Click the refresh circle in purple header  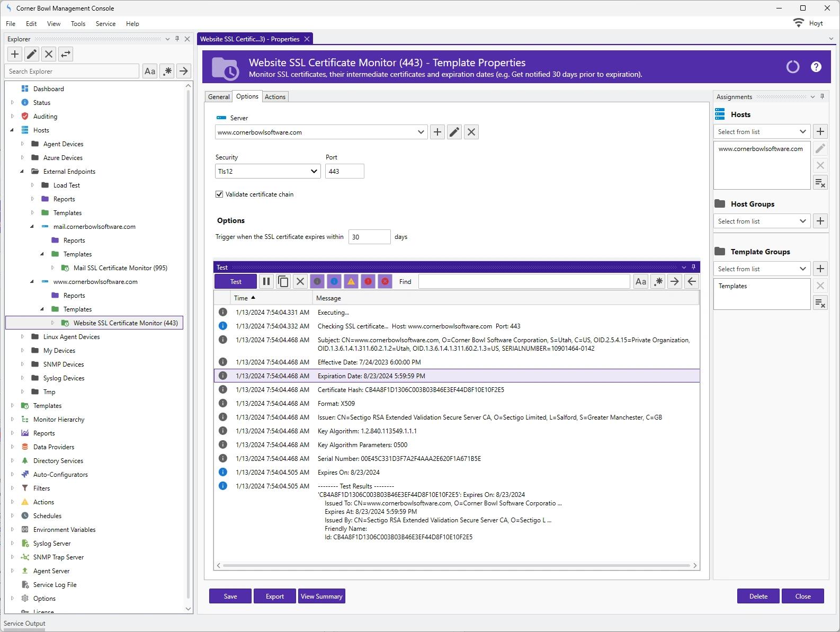[x=792, y=67]
